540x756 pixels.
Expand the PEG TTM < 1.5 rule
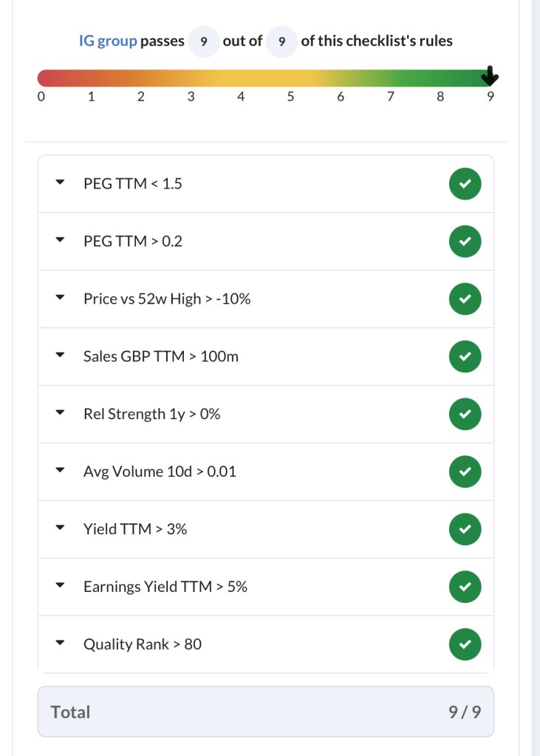click(x=61, y=183)
